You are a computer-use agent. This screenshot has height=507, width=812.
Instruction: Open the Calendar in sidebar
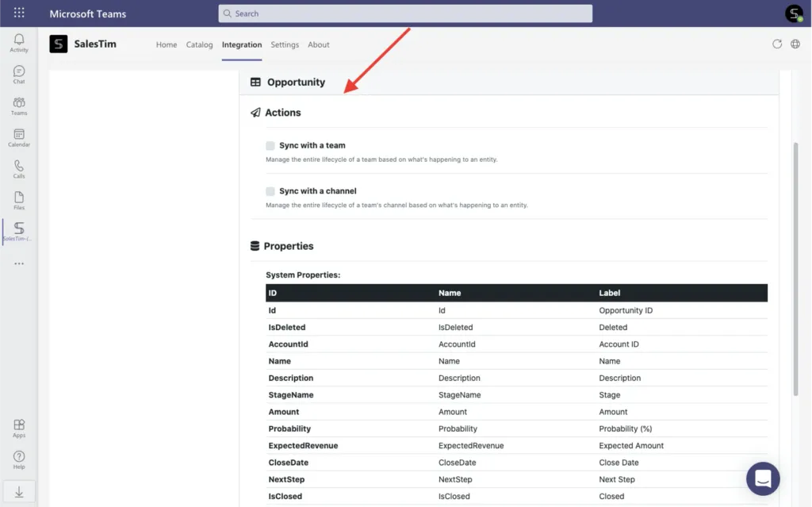19,138
